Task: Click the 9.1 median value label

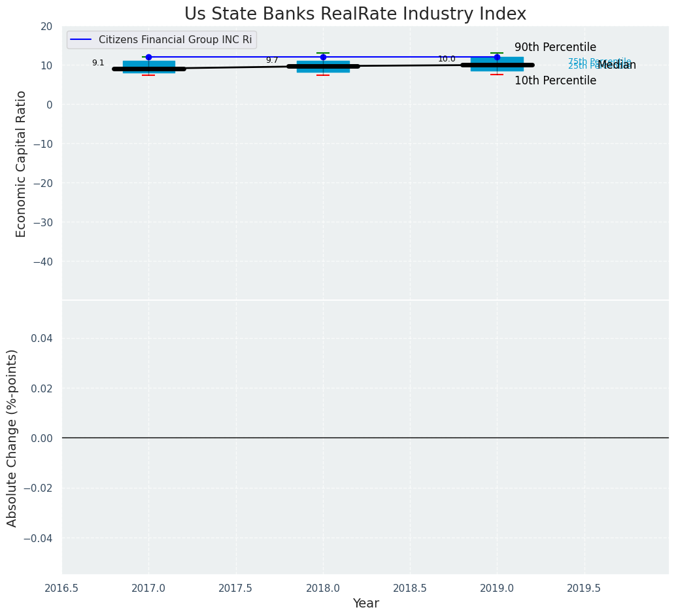Action: point(98,63)
